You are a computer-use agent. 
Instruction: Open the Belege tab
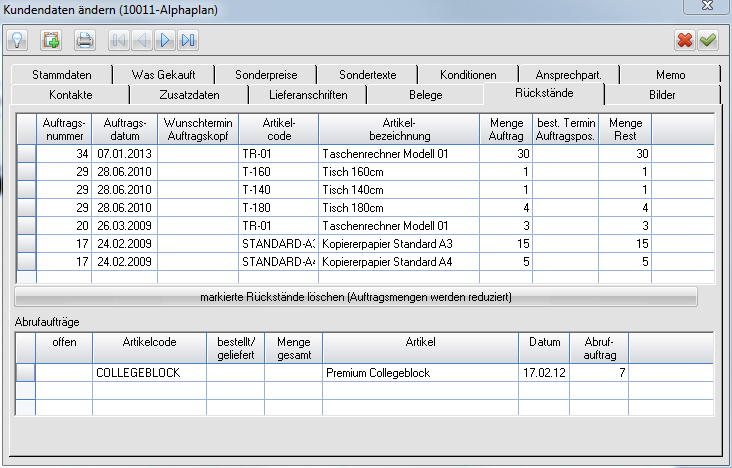(425, 95)
